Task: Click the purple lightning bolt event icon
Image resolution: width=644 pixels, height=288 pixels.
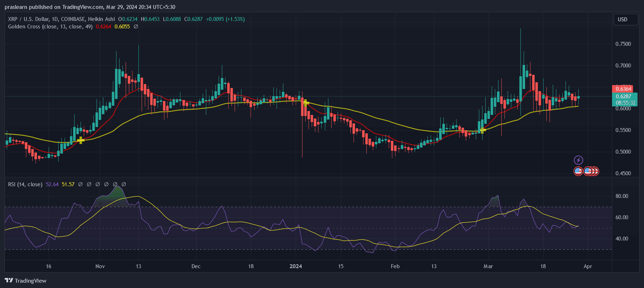Action: (578, 160)
